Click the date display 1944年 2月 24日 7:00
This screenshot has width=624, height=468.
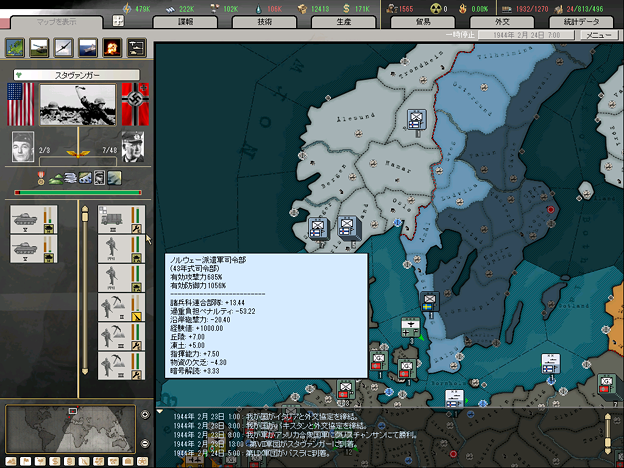[526, 35]
